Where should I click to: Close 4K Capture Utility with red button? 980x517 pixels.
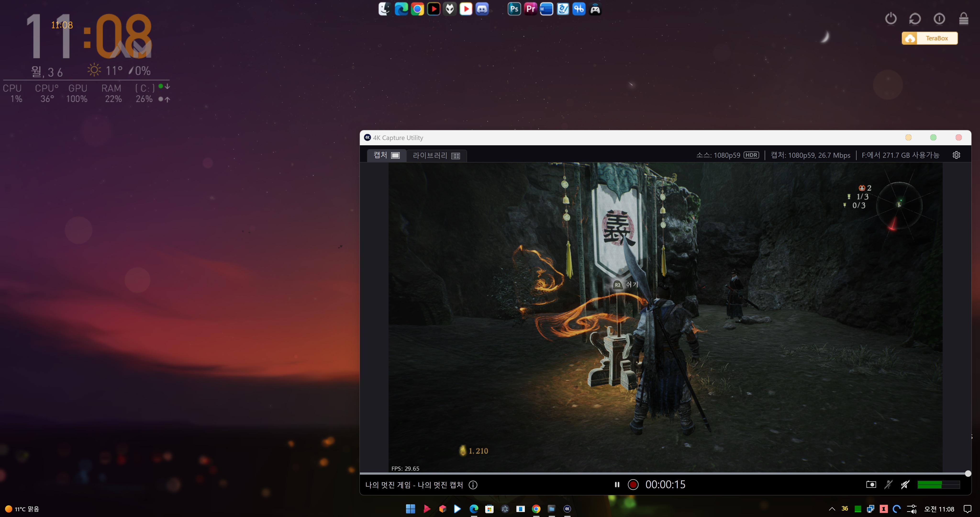coord(959,137)
